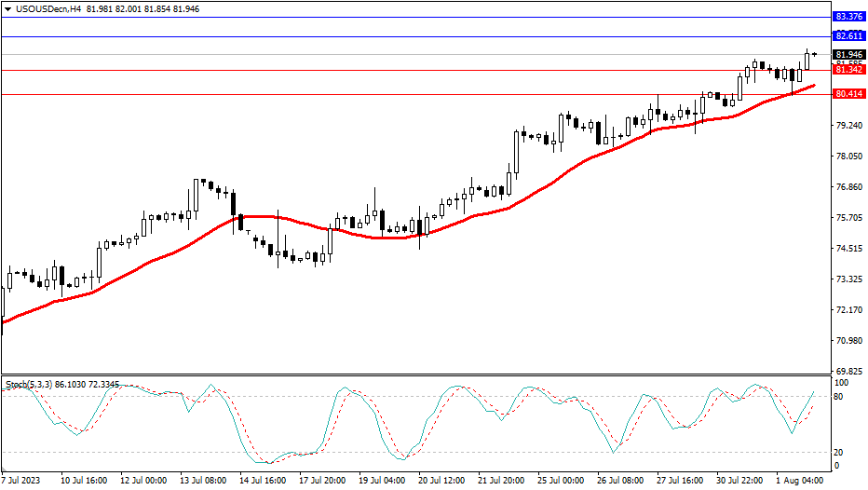This screenshot has width=868, height=490.
Task: Click the 76.865 value on price axis
Action: point(848,187)
